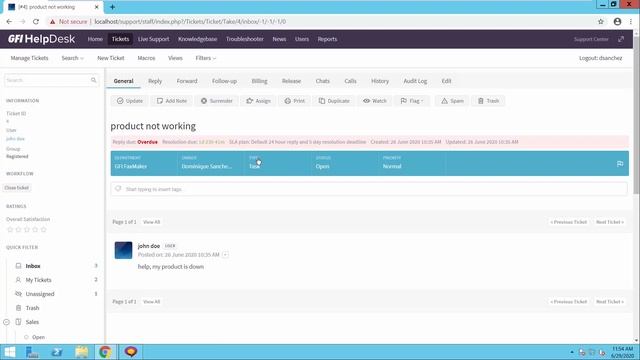Select Open under Sales
Screen dimensions: 640x360
pyautogui.click(x=38, y=337)
